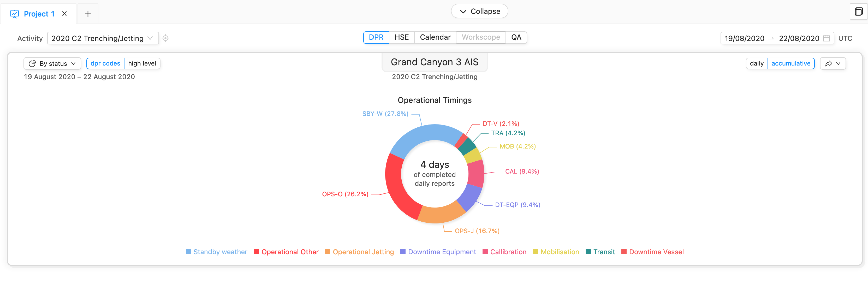
Task: Click the OPS-J (16.7%) label
Action: [x=477, y=231]
